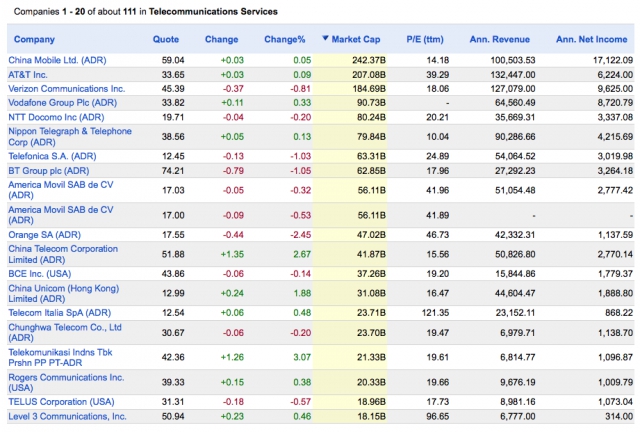
Task: Open Nippon Telegraph & Telephone Corp link
Action: coord(70,137)
